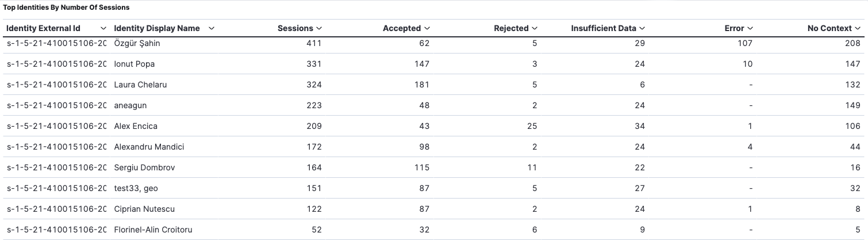Select Ciprian Nutescu in the list
The width and height of the screenshot is (868, 240).
(144, 209)
